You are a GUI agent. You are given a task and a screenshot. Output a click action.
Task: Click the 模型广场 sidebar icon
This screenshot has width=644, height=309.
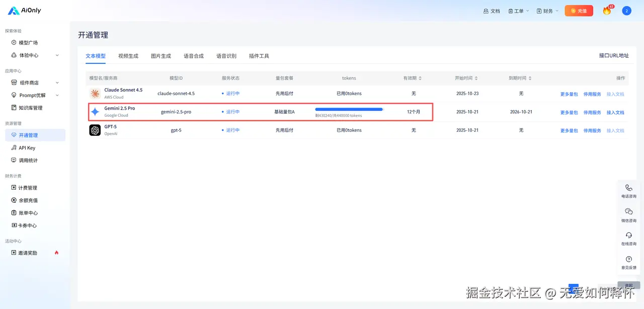pos(14,43)
